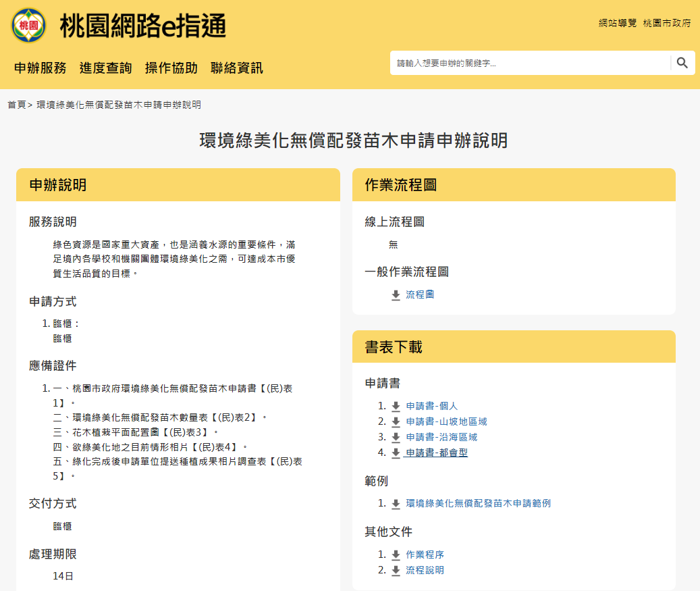Open 網站導覽 link in header
The image size is (700, 591).
[x=618, y=23]
